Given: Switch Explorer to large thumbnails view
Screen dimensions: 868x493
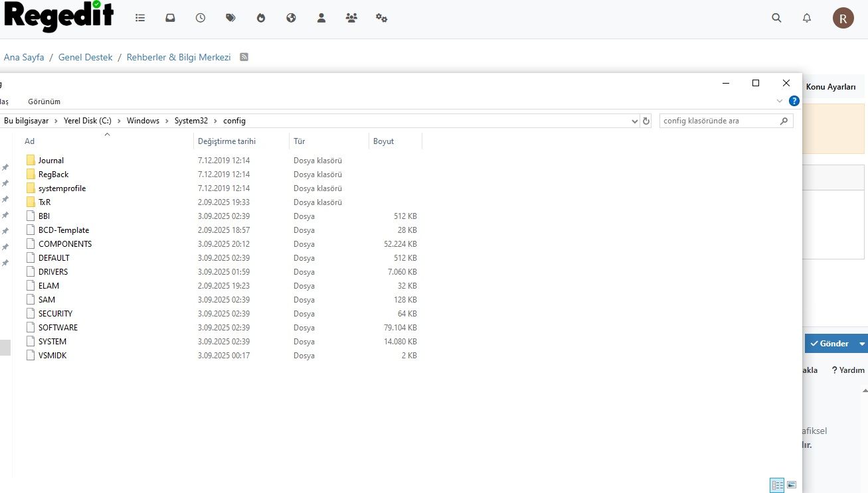Looking at the screenshot, I should (792, 485).
